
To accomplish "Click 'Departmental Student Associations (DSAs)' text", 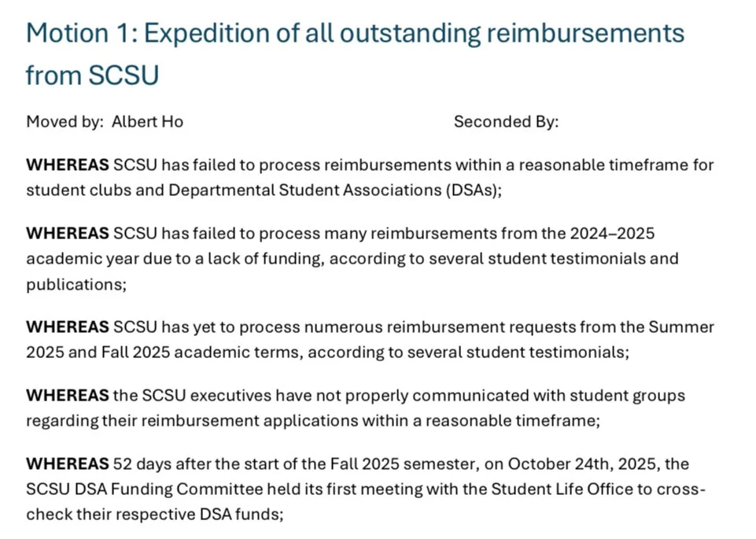I will click(333, 190).
